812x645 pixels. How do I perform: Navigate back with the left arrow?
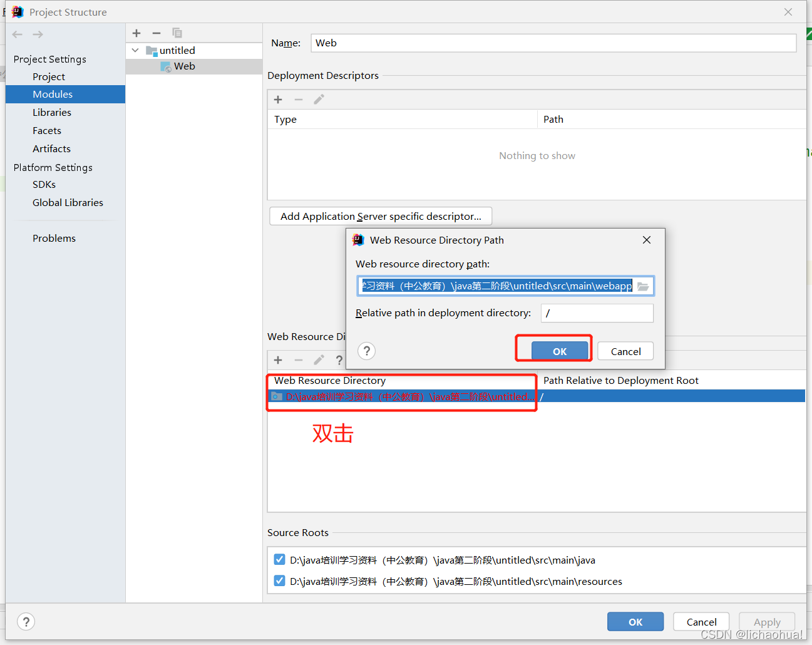(18, 34)
